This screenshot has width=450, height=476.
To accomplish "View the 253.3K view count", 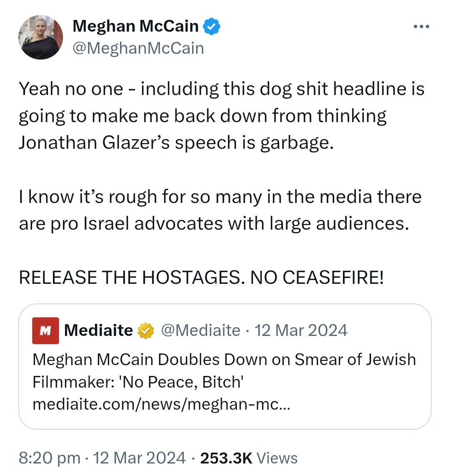I will [x=226, y=458].
